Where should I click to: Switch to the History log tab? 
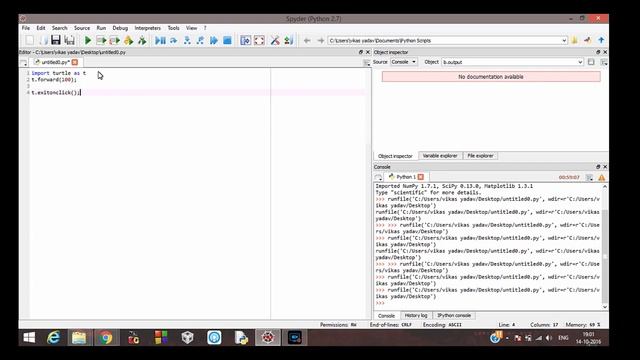(x=416, y=316)
